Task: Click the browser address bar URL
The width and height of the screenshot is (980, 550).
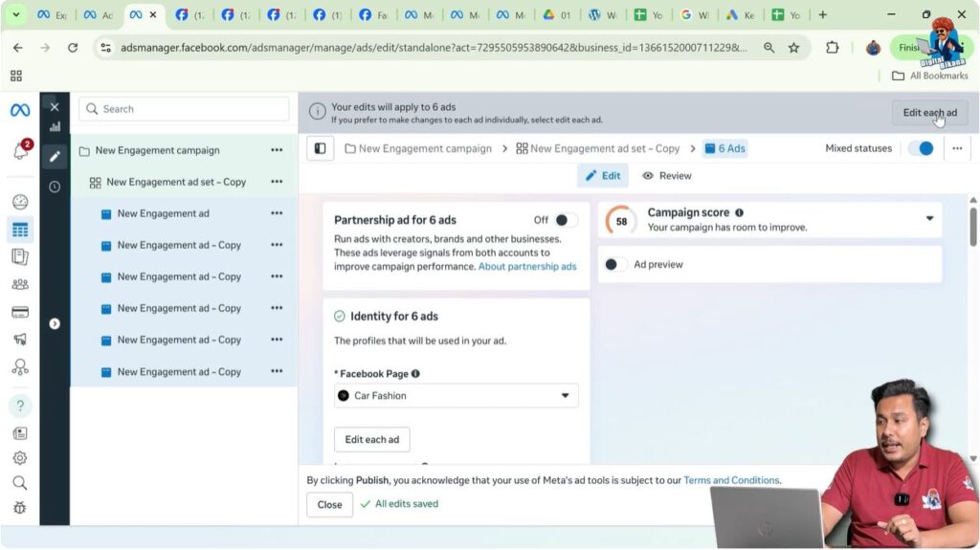Action: 434,48
